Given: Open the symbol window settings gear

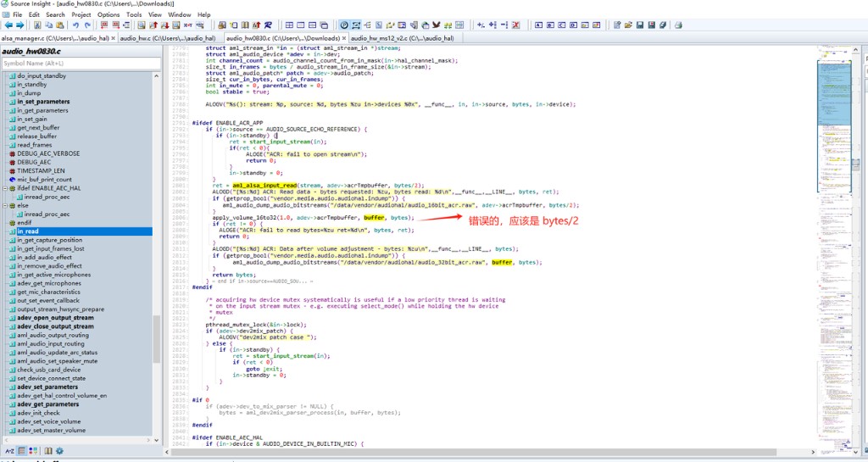Looking at the screenshot, I should pyautogui.click(x=60, y=451).
